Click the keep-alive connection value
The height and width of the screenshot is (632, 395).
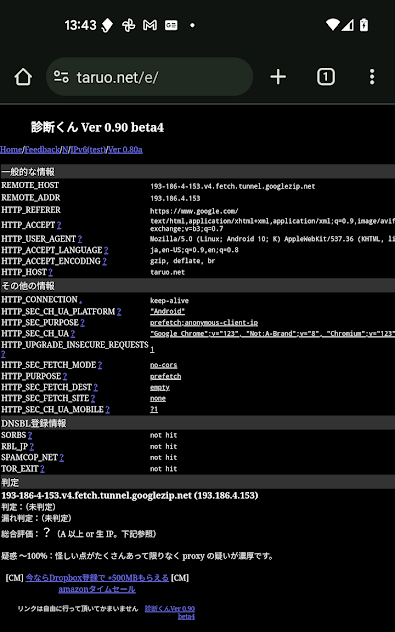(x=169, y=301)
